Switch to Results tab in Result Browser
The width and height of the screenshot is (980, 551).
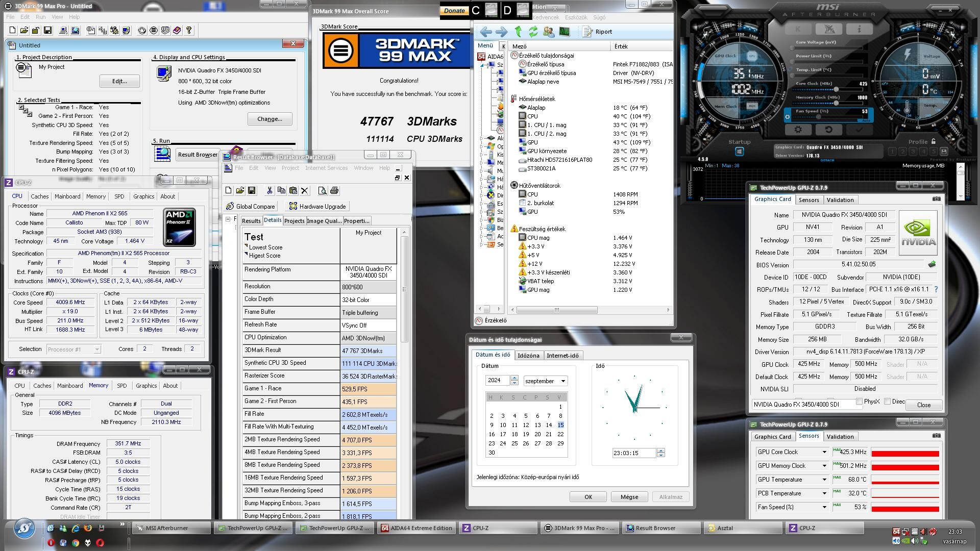[x=251, y=221]
